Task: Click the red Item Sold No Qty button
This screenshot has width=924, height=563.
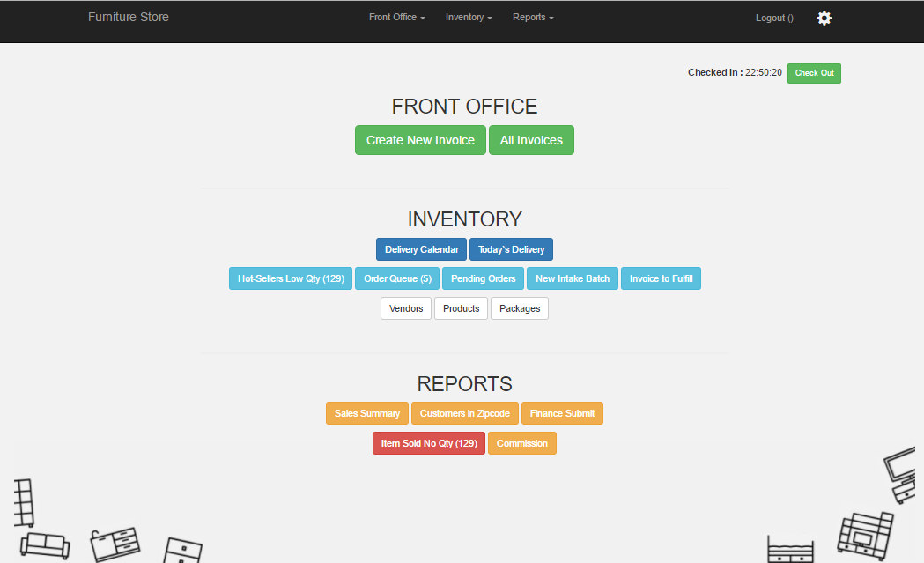Action: [428, 443]
